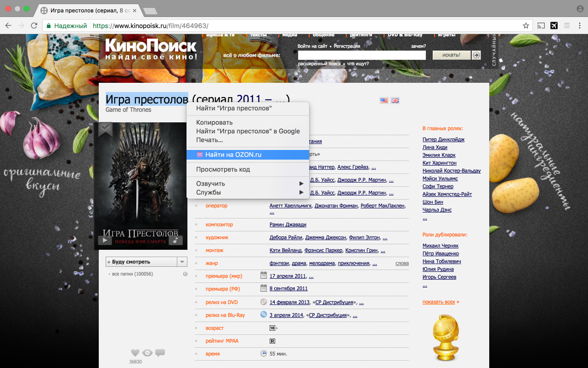Expand more dubbing actors after Игорь Сергеев

(x=424, y=285)
